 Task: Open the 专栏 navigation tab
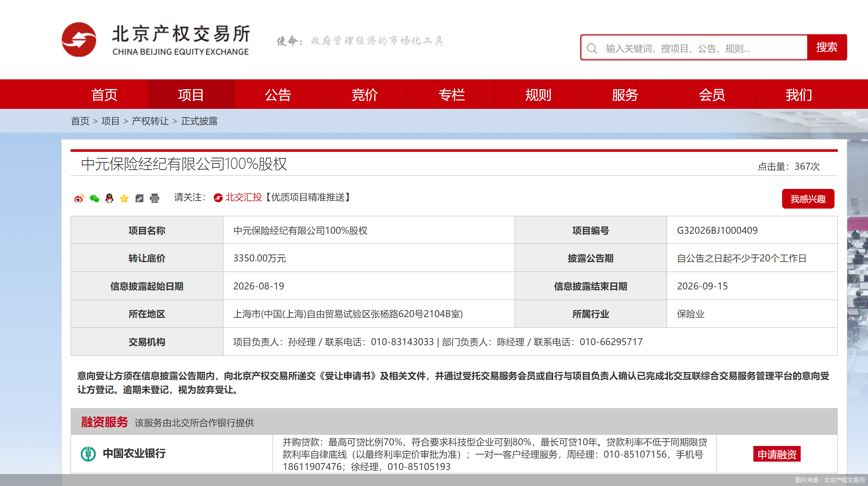(x=452, y=95)
